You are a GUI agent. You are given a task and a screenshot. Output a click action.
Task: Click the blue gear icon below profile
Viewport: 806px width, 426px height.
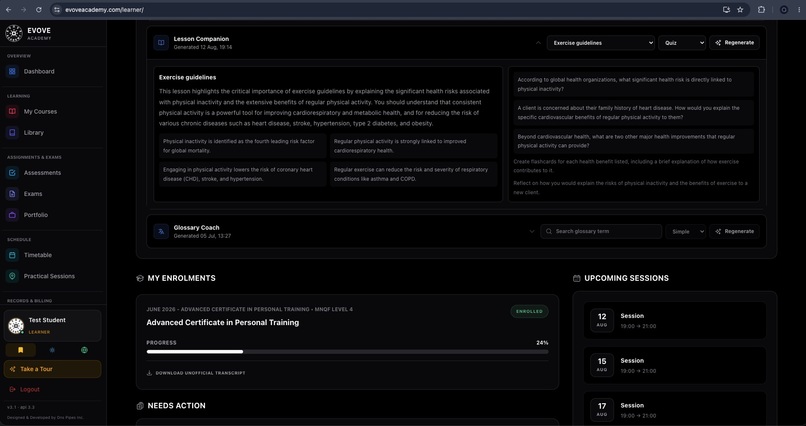52,350
